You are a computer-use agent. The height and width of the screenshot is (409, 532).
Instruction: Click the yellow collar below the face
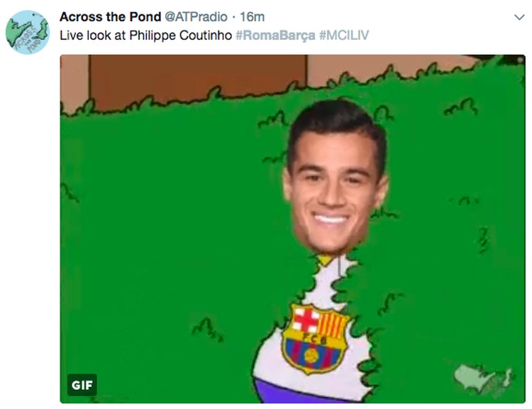pyautogui.click(x=325, y=260)
